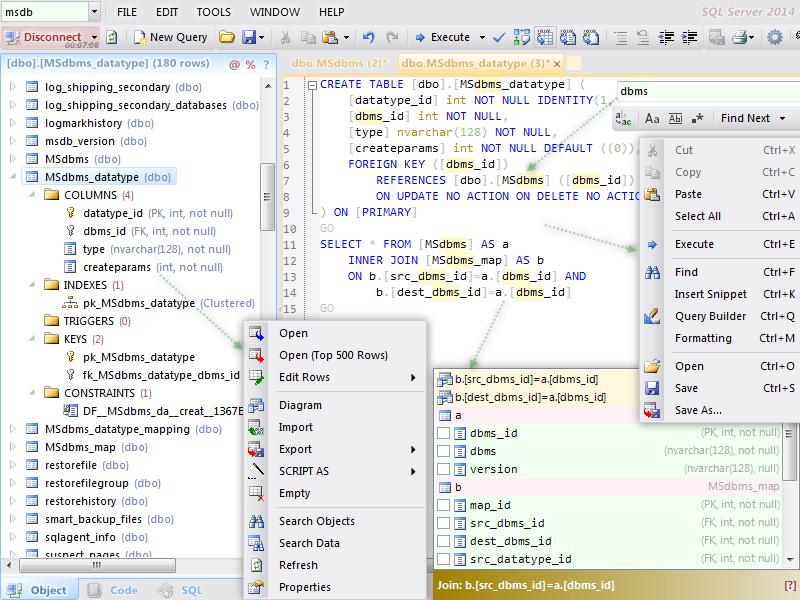Check the version column checkbox

444,469
